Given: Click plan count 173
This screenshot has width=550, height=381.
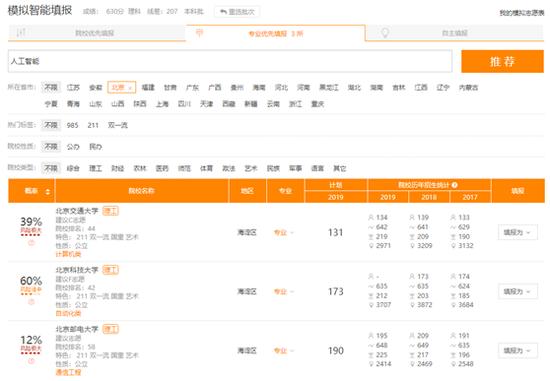Looking at the screenshot, I should coord(336,291).
